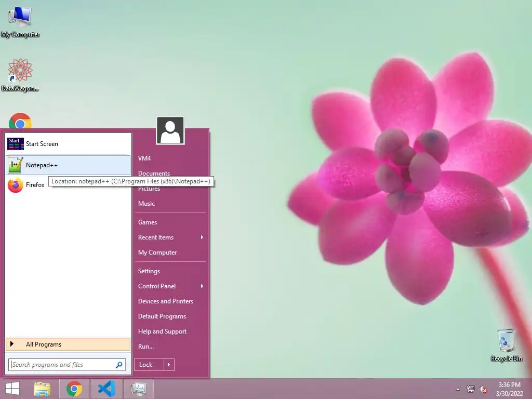Click the Start Screen tile icon
This screenshot has width=532, height=399.
(x=15, y=144)
